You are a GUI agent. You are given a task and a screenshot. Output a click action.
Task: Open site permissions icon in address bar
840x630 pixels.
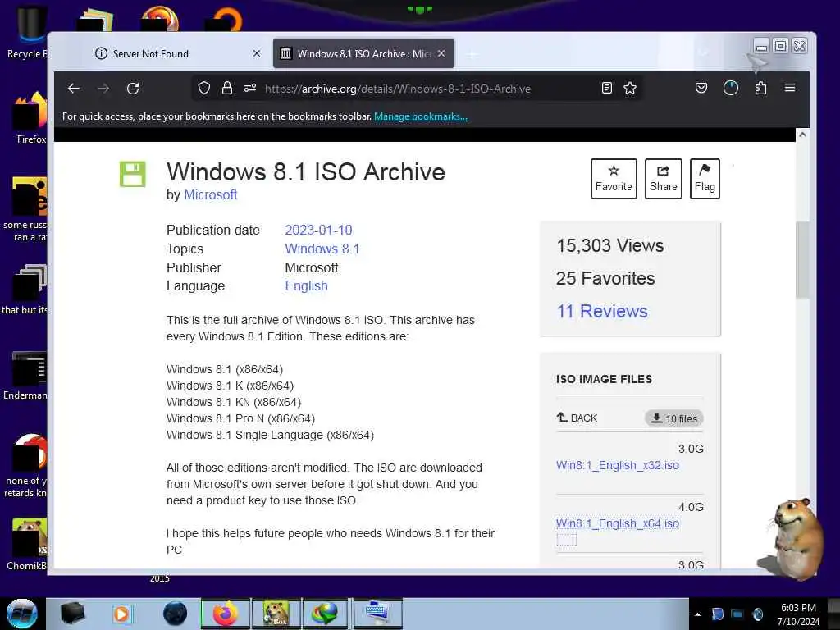250,89
